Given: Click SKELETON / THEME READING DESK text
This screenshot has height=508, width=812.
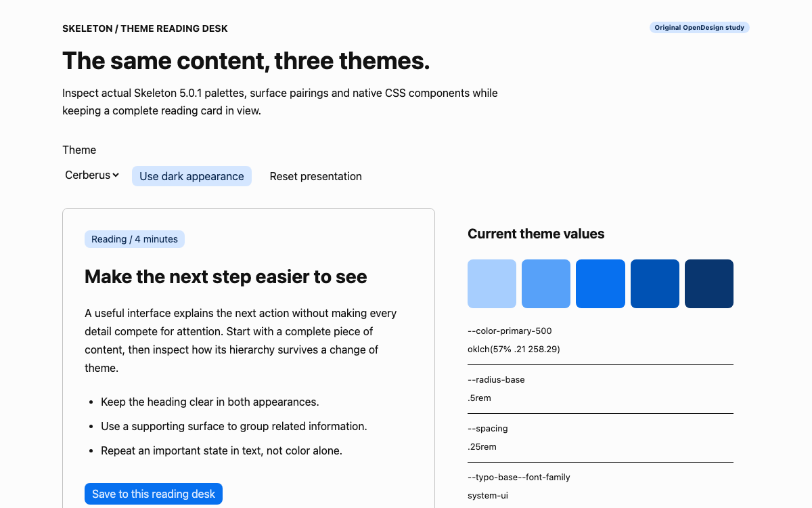Looking at the screenshot, I should pyautogui.click(x=145, y=28).
